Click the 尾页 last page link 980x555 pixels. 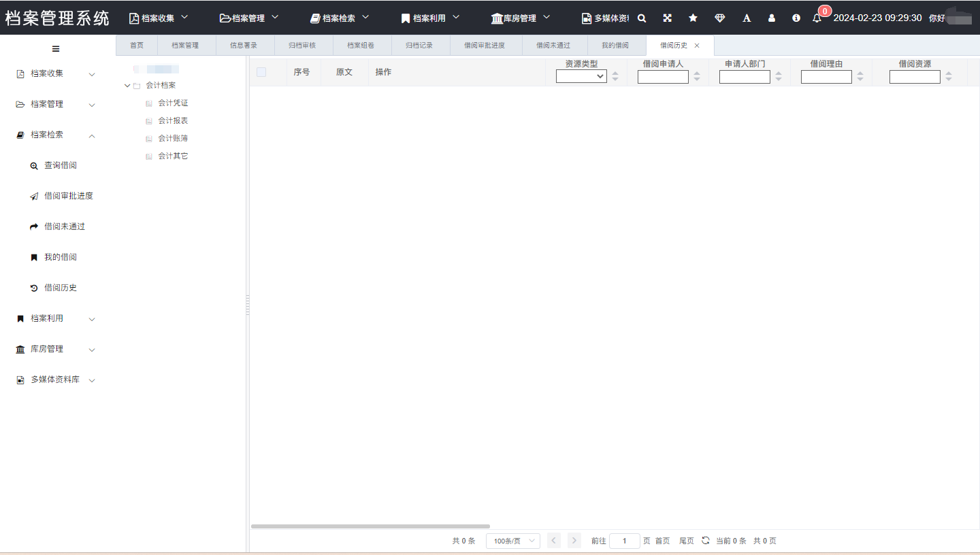[x=687, y=541]
